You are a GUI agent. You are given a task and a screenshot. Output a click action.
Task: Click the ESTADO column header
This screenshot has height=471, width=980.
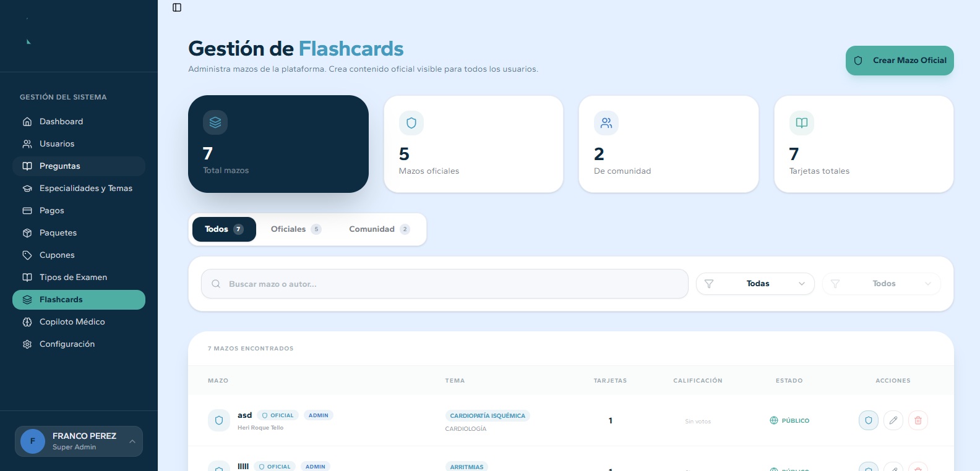pos(789,381)
